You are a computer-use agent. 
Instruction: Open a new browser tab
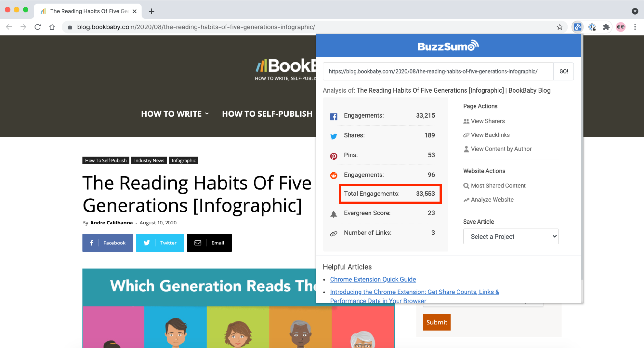(151, 11)
